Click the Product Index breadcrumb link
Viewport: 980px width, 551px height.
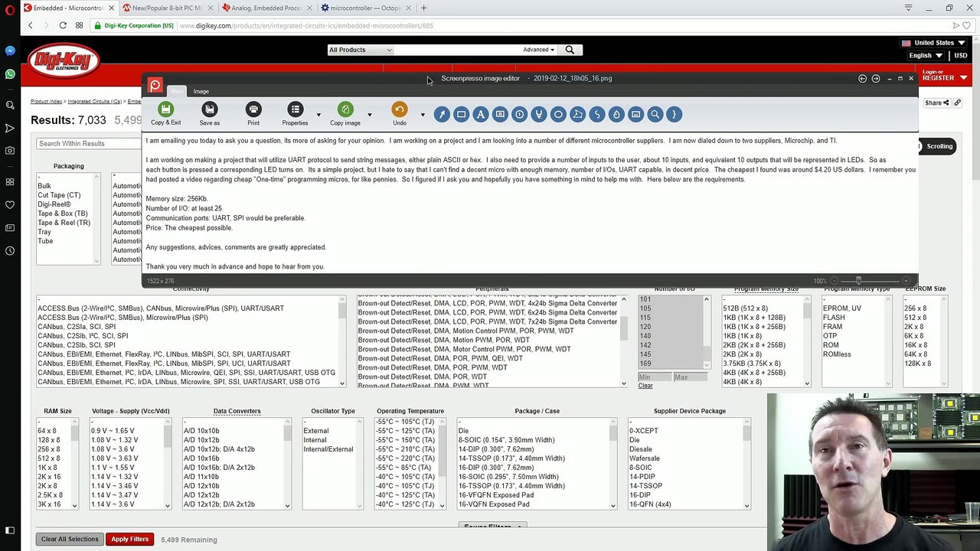(x=47, y=102)
